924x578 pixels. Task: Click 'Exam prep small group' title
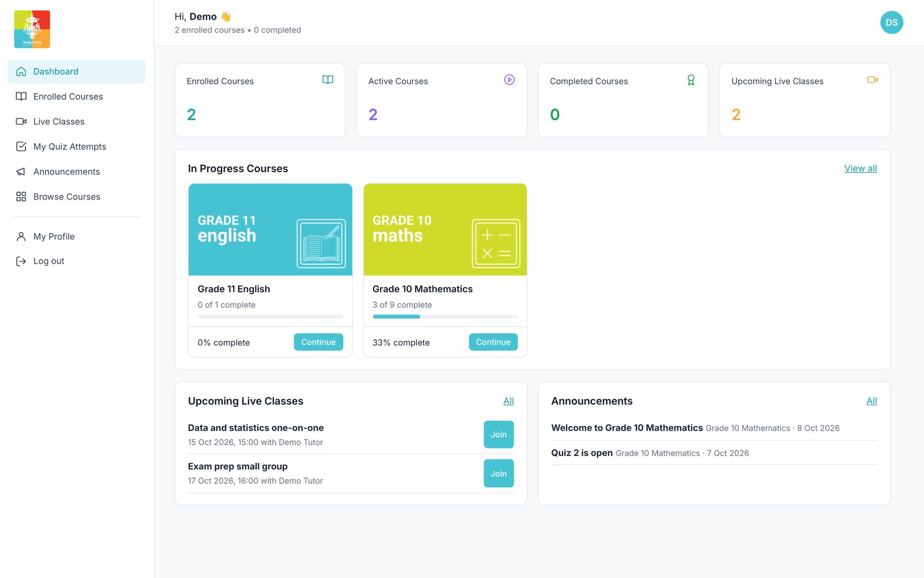click(238, 466)
